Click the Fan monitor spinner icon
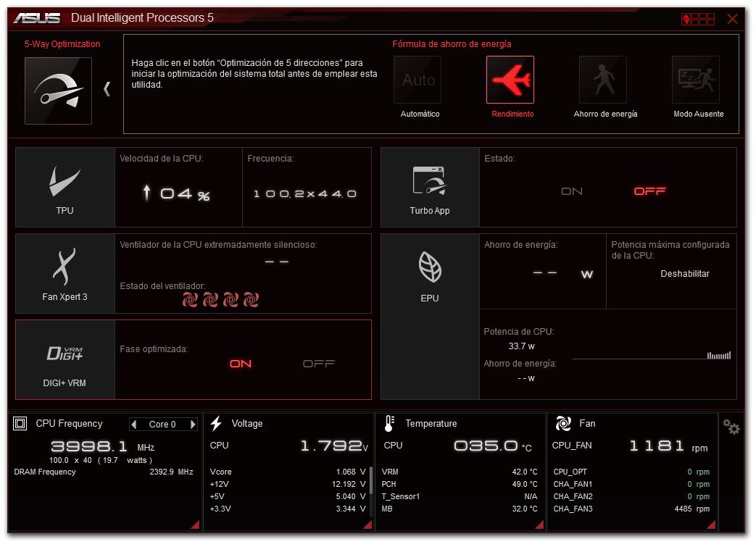 click(x=563, y=423)
